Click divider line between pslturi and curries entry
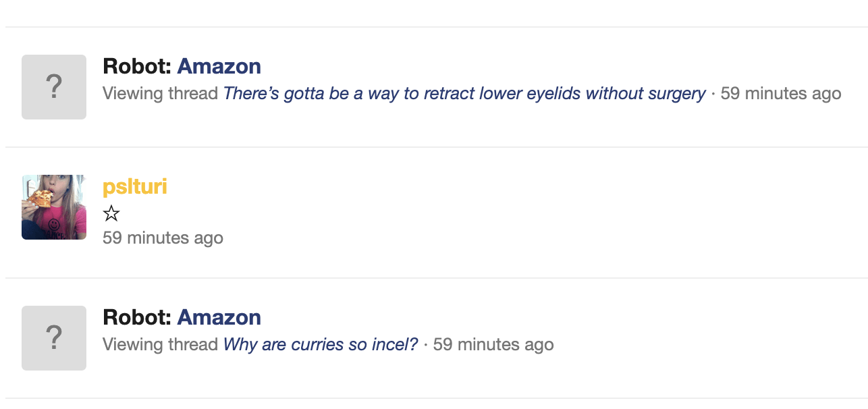The width and height of the screenshot is (868, 409). tap(436, 277)
